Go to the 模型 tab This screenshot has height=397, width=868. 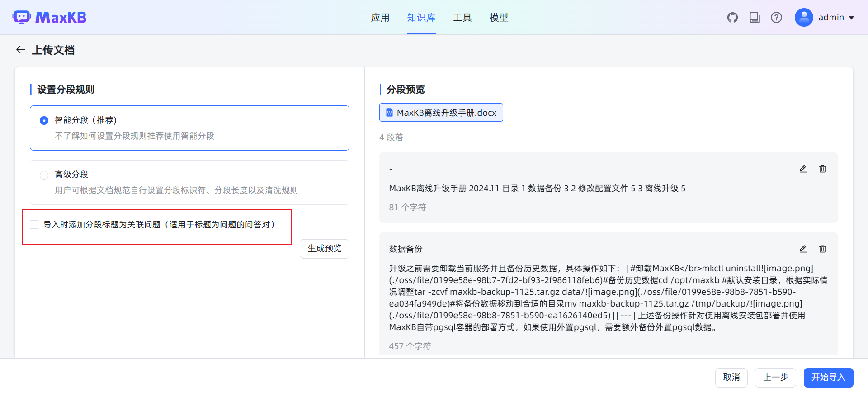pos(498,18)
